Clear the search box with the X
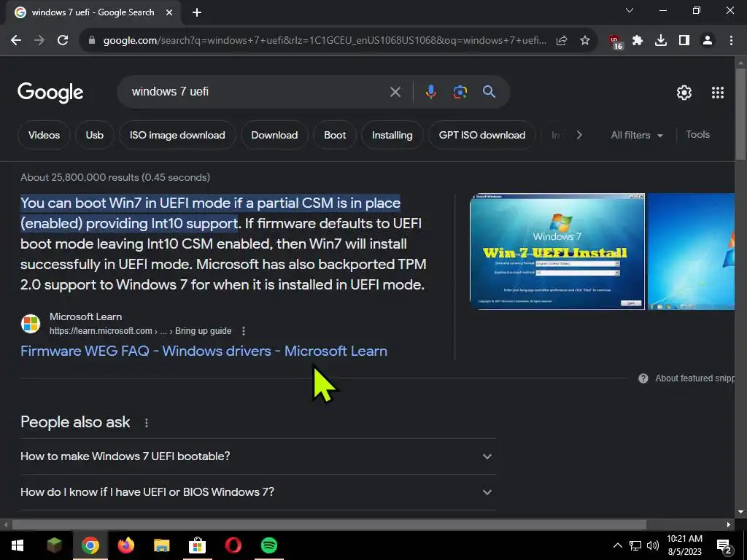Image resolution: width=747 pixels, height=560 pixels. 395,92
